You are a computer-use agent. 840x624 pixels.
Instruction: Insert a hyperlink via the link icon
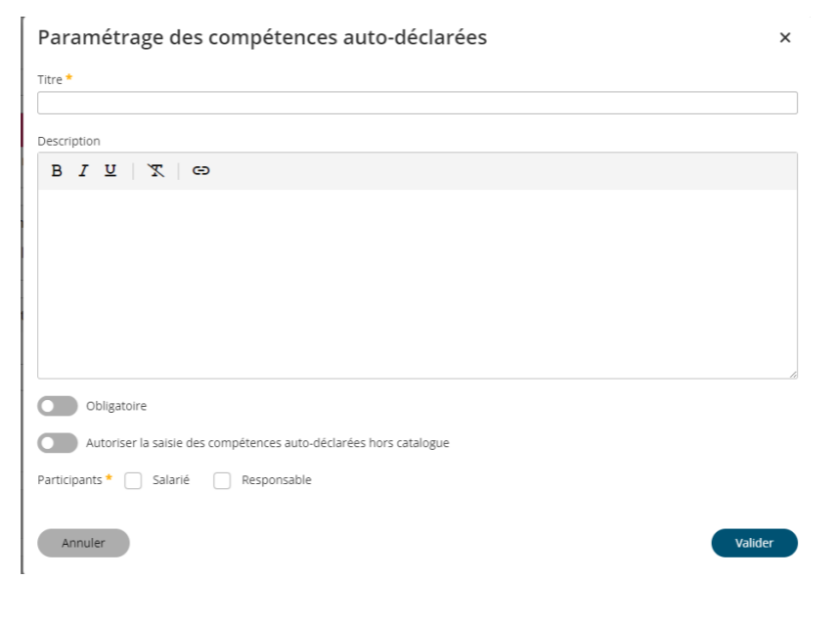pyautogui.click(x=200, y=170)
